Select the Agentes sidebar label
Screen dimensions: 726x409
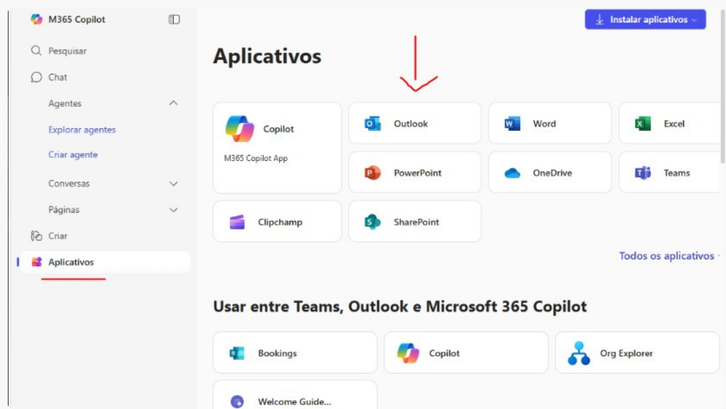tap(65, 103)
